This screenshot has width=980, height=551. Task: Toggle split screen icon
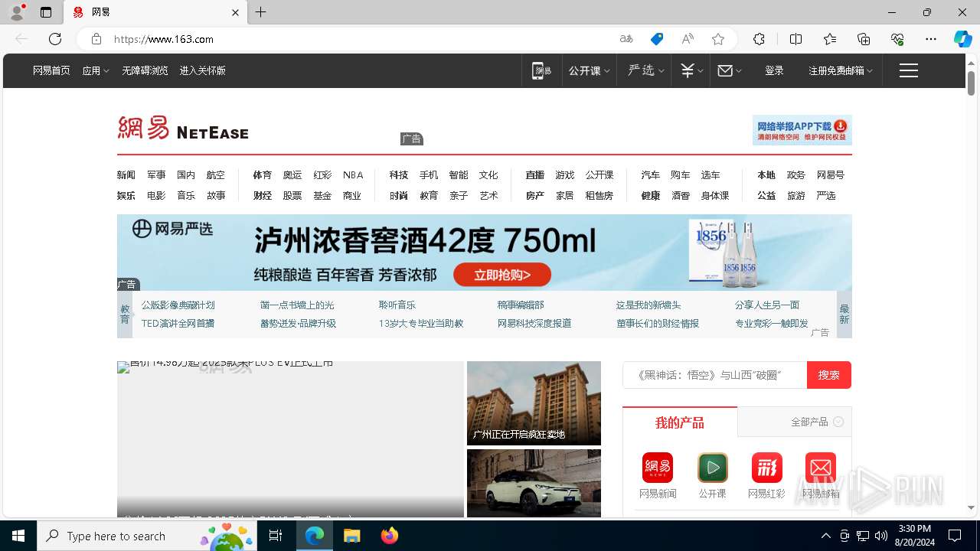coord(795,39)
